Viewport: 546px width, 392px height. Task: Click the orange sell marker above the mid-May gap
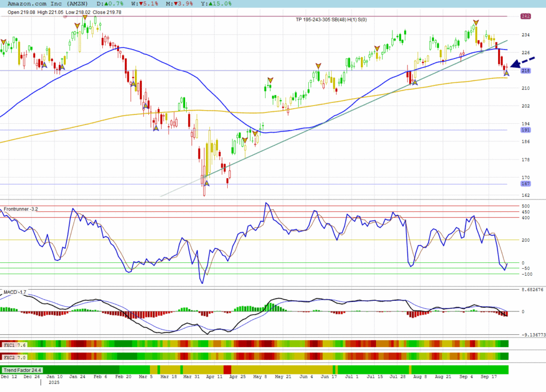tap(270, 81)
